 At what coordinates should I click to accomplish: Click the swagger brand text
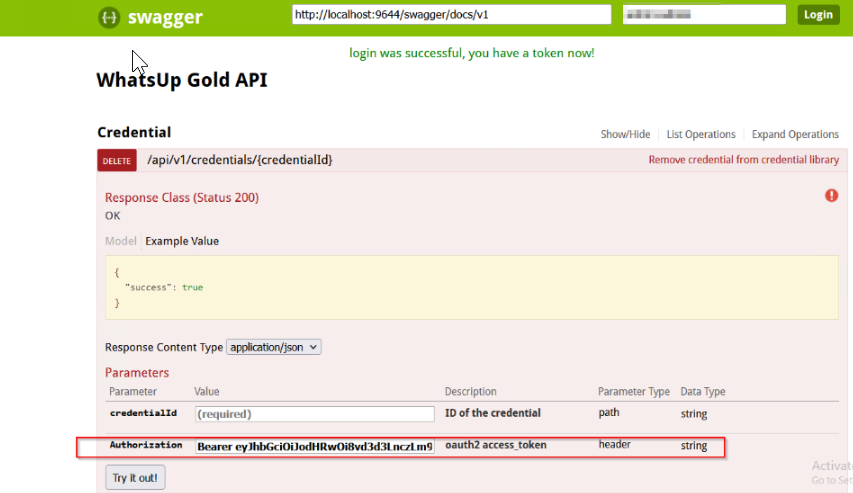point(165,17)
